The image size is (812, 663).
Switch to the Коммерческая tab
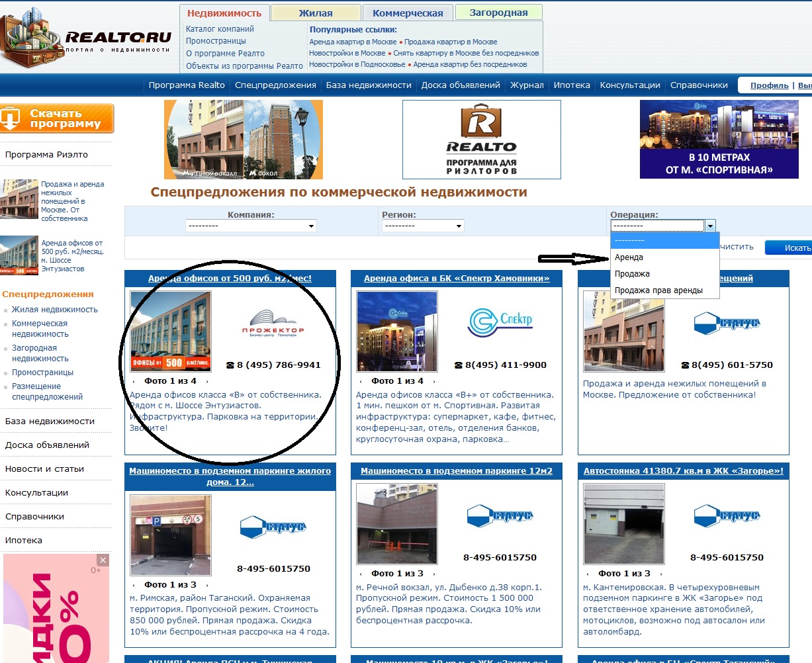click(x=408, y=13)
